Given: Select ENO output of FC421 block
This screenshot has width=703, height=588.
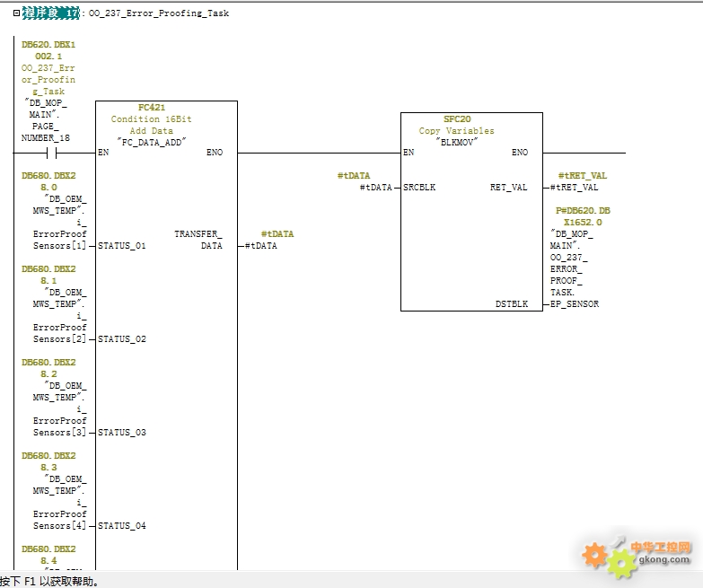Looking at the screenshot, I should coord(215,153).
